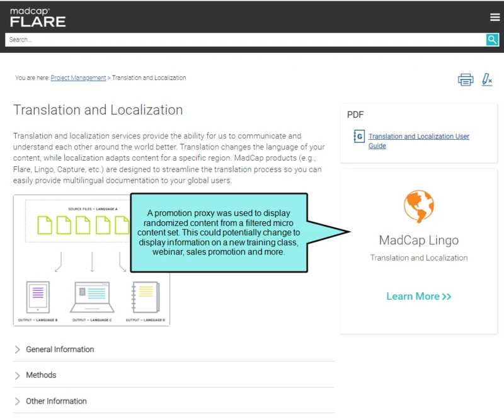Click the breadcrumb text Translation and Localization
Screen dimensions: 504x420
click(149, 77)
